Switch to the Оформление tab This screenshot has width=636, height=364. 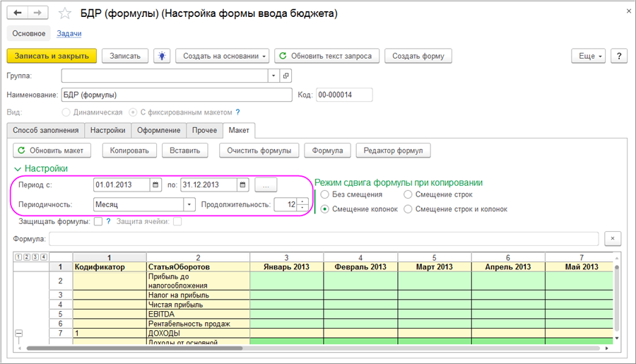pyautogui.click(x=159, y=130)
